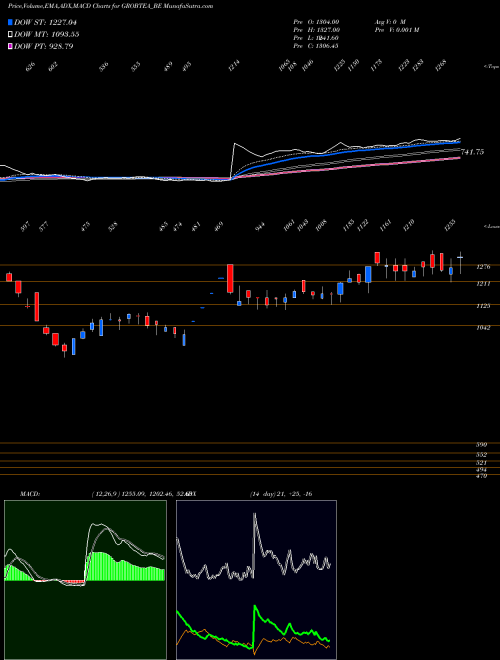Click the 552 price level label
The image size is (500, 660).
[x=481, y=455]
